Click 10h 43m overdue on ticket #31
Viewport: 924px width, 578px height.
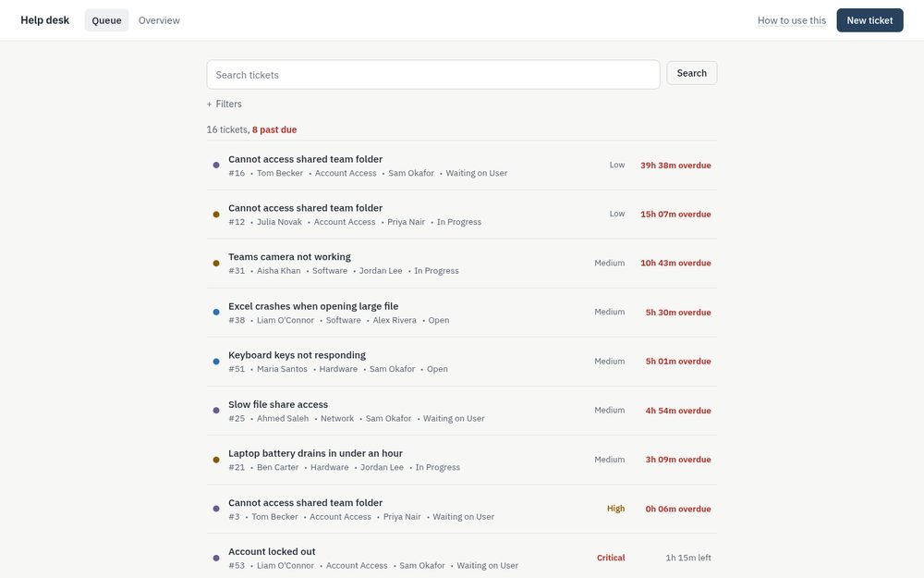[675, 263]
